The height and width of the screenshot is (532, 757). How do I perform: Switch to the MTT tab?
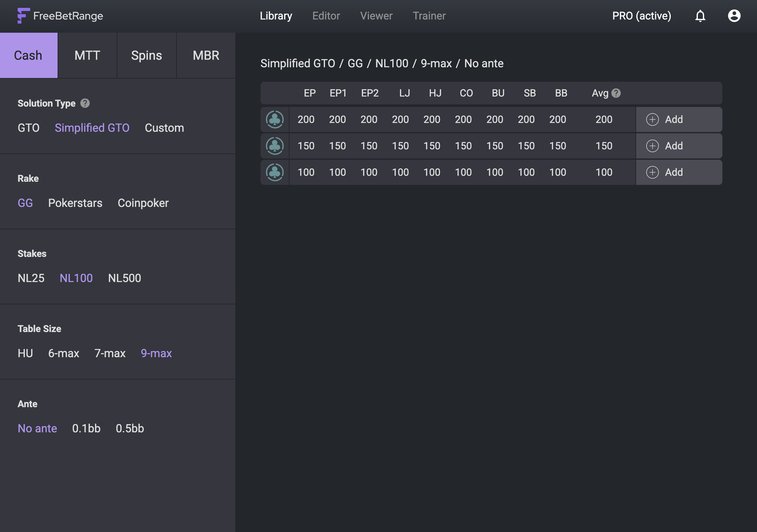coord(87,55)
